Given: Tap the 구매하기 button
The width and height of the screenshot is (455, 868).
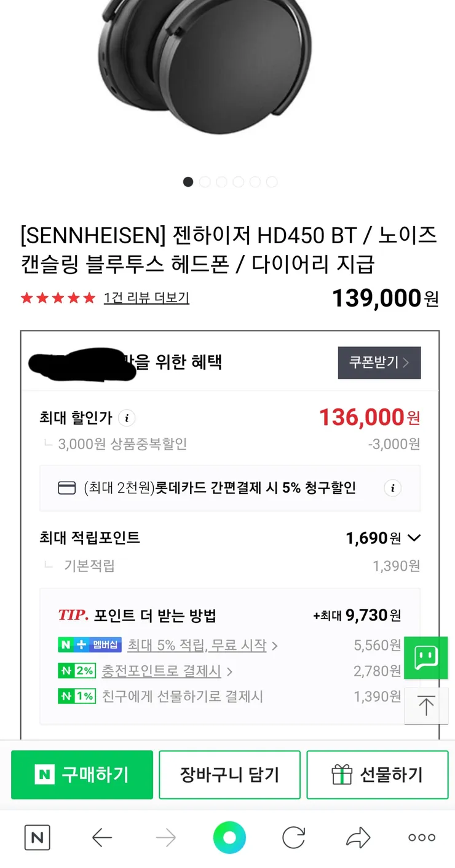Looking at the screenshot, I should click(82, 775).
